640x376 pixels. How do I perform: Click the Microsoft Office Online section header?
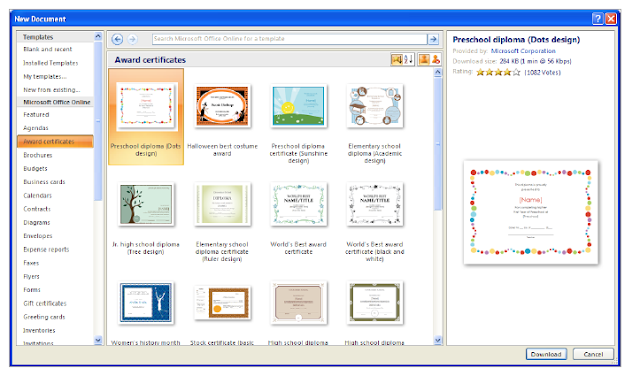pos(56,102)
